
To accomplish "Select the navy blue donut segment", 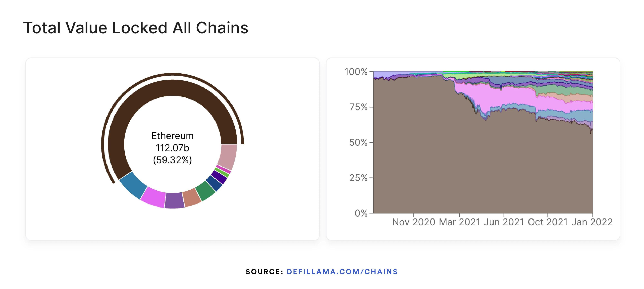I will click(214, 183).
